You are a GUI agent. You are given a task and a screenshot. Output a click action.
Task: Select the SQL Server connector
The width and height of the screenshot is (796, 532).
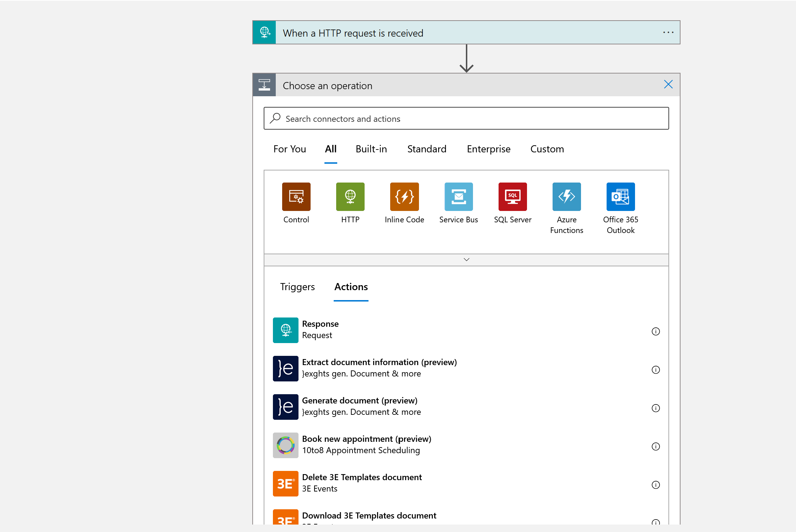click(512, 197)
